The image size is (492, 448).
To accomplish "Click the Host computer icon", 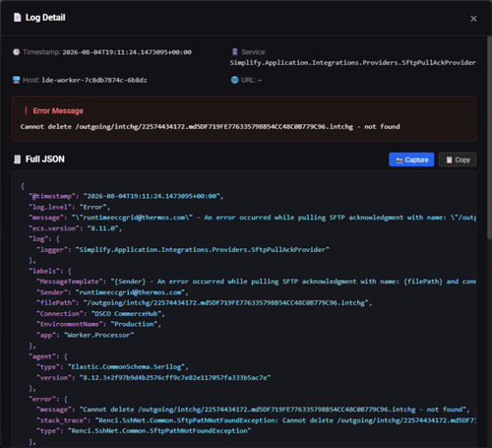I will [x=16, y=80].
